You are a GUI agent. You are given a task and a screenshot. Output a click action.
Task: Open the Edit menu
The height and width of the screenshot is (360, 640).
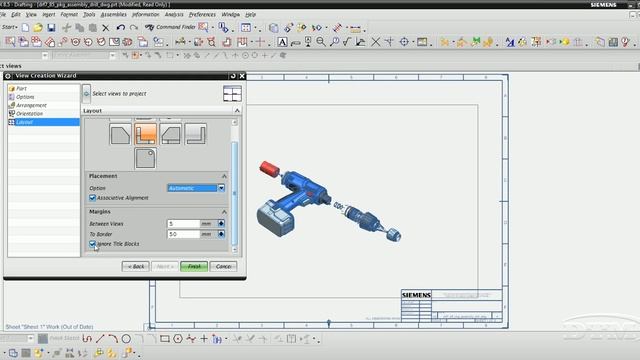click(x=16, y=14)
